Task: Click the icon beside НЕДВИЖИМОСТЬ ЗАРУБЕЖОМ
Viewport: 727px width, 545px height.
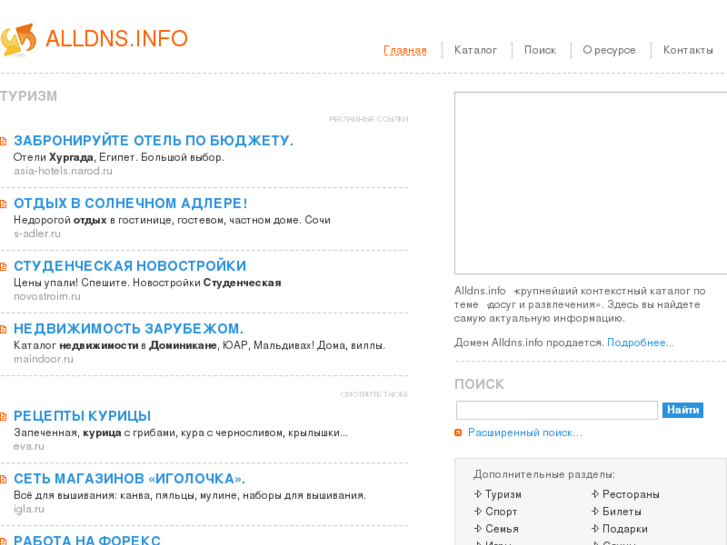Action: 3,329
